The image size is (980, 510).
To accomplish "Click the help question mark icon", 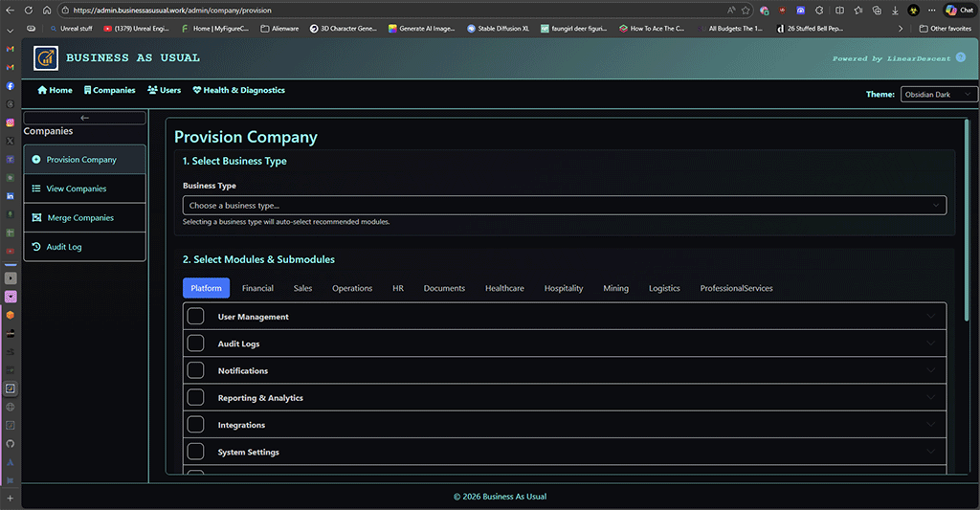I will point(961,57).
